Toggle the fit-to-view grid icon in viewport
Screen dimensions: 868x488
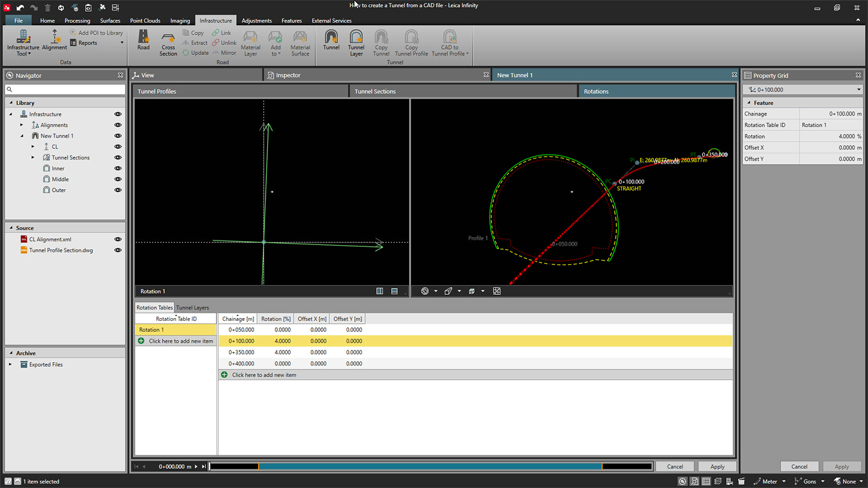click(496, 291)
